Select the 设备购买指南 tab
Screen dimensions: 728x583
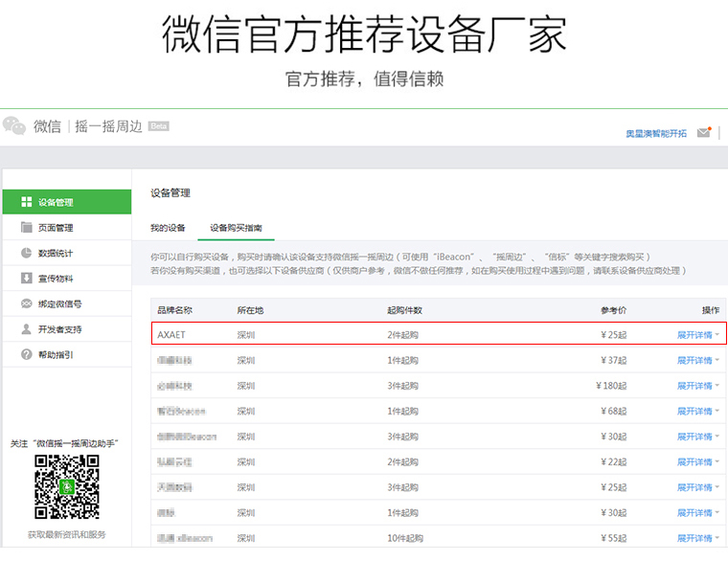pyautogui.click(x=236, y=228)
